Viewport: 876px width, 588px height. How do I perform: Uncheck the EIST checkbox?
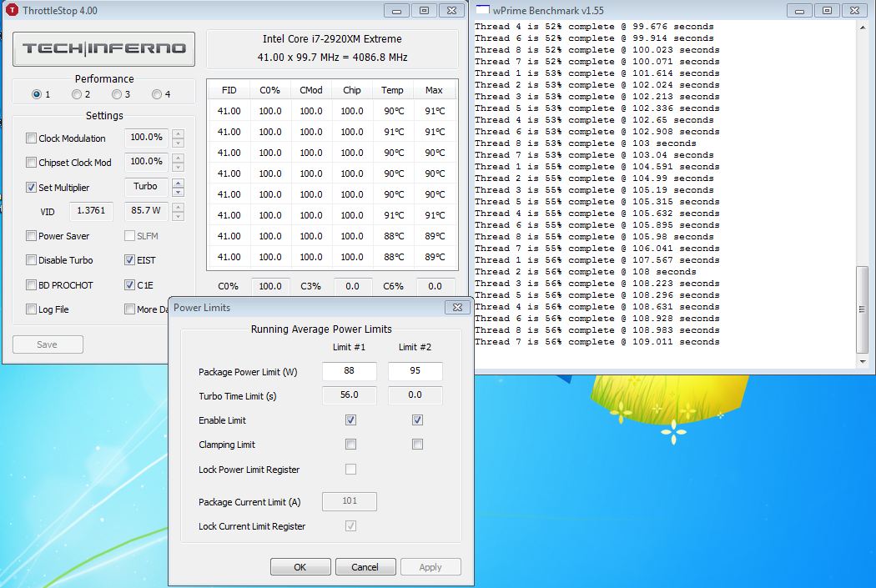click(129, 260)
